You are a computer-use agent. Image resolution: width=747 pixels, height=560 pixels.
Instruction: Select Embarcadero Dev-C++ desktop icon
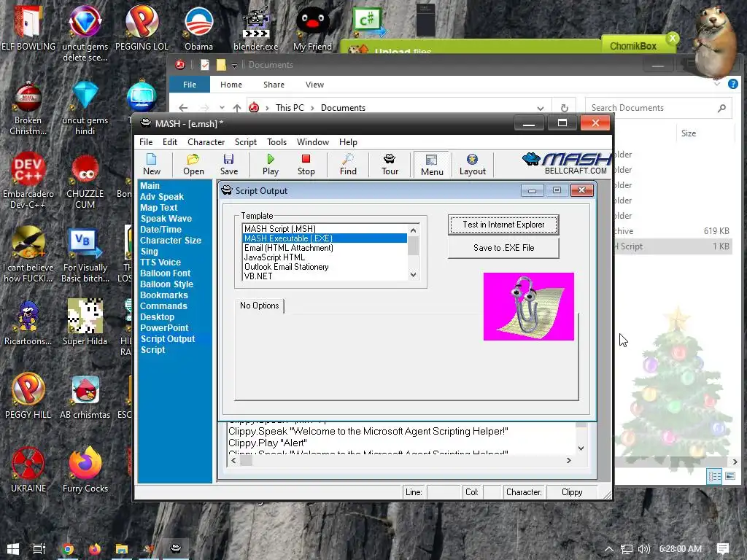28,181
